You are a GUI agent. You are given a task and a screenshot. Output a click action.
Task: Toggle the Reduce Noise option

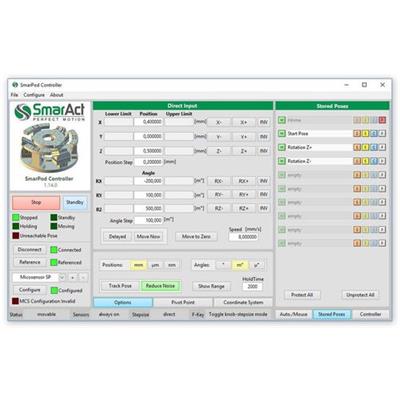[160, 286]
